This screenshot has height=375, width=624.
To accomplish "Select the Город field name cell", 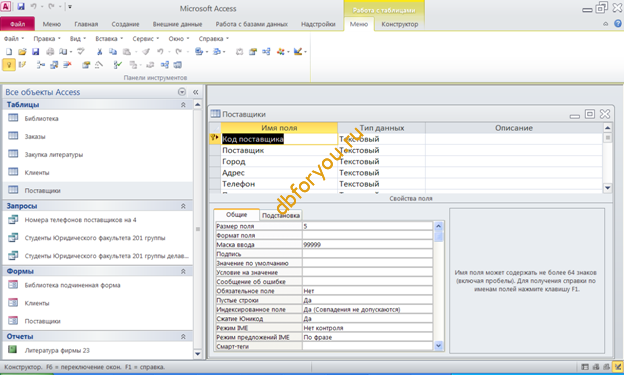I will (x=279, y=161).
